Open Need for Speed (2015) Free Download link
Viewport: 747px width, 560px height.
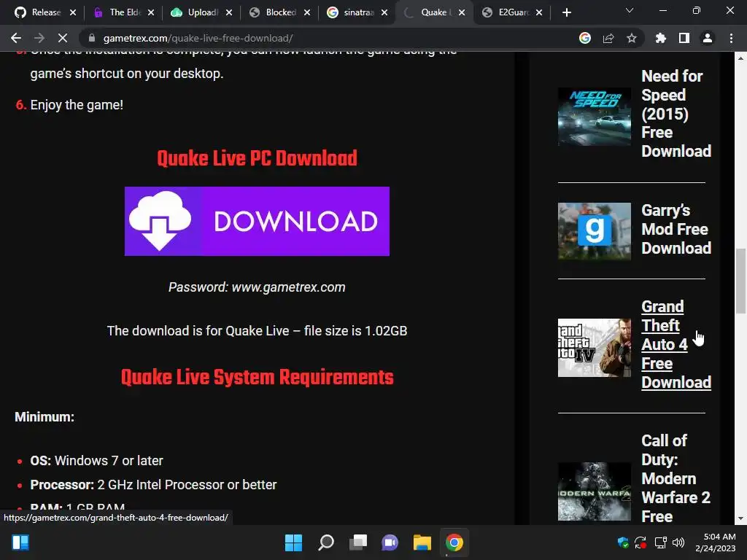pos(676,113)
